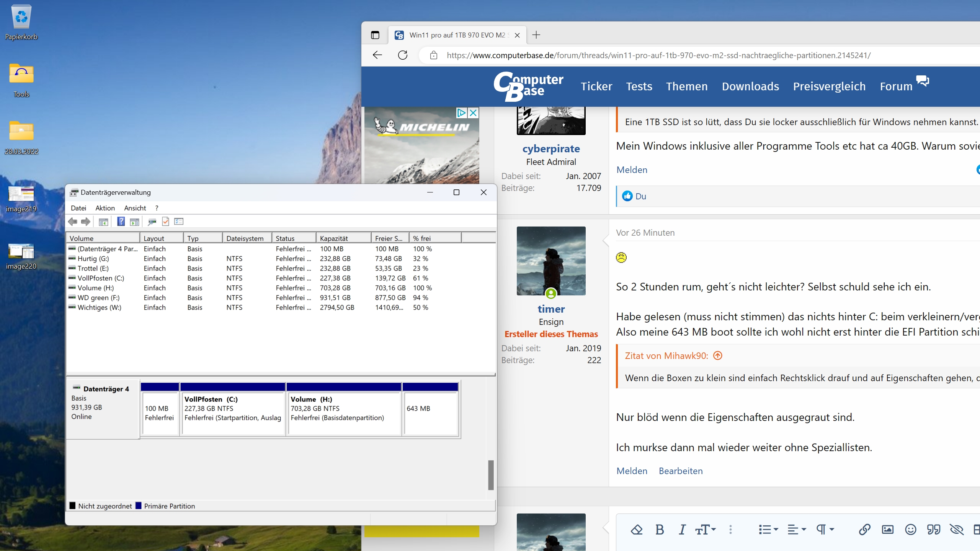
Task: Open the Aktion menu
Action: point(105,208)
